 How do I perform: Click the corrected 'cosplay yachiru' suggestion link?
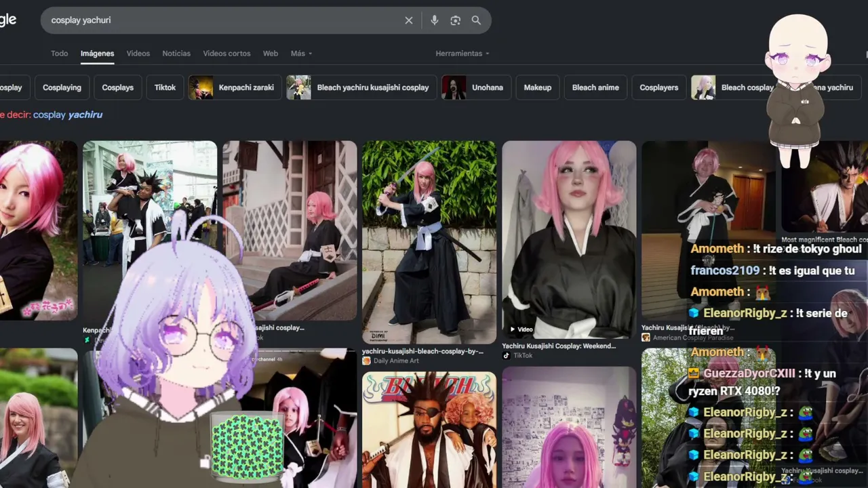[x=68, y=115]
